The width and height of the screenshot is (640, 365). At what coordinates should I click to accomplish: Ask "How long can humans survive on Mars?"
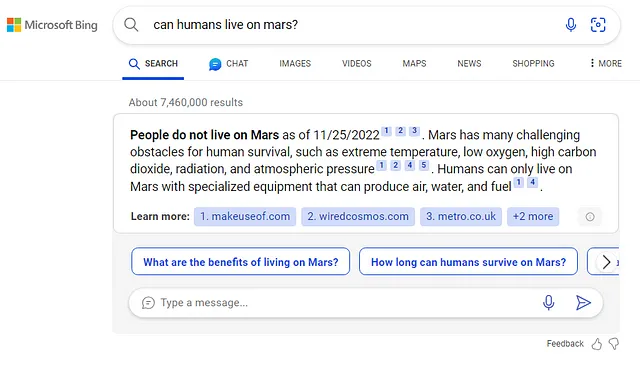click(x=468, y=261)
